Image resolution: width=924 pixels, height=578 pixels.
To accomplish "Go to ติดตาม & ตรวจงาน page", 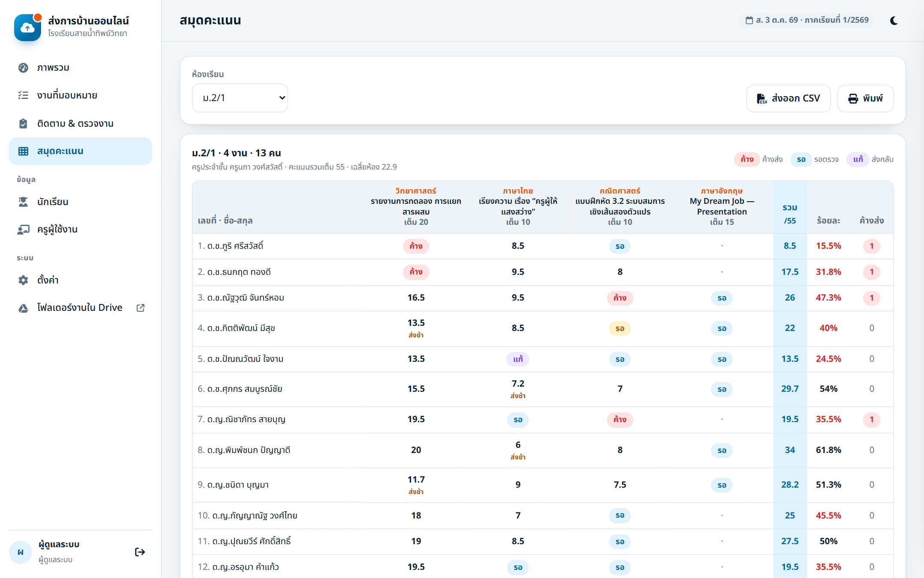I will [80, 124].
